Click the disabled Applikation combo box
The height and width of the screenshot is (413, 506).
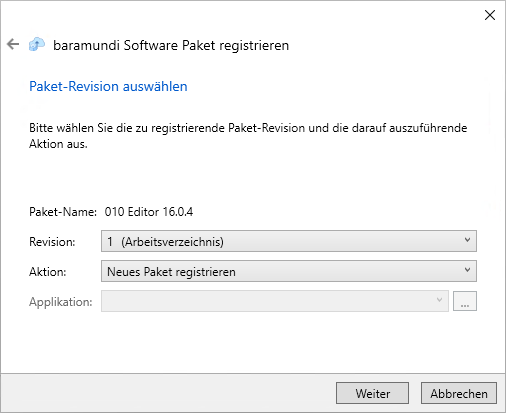275,301
